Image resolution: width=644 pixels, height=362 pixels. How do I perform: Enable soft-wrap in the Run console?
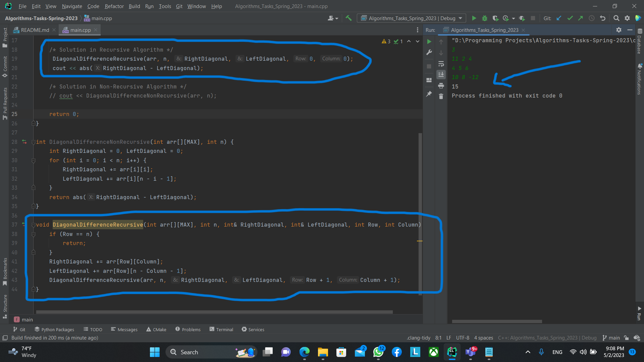pyautogui.click(x=441, y=64)
